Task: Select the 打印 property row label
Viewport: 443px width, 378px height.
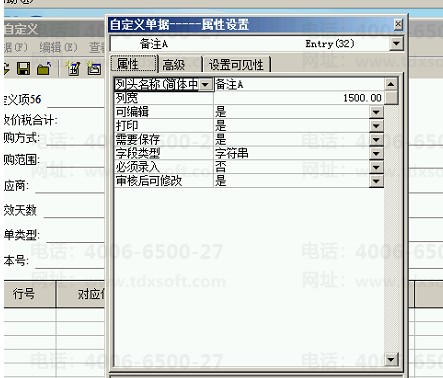Action: (x=163, y=126)
